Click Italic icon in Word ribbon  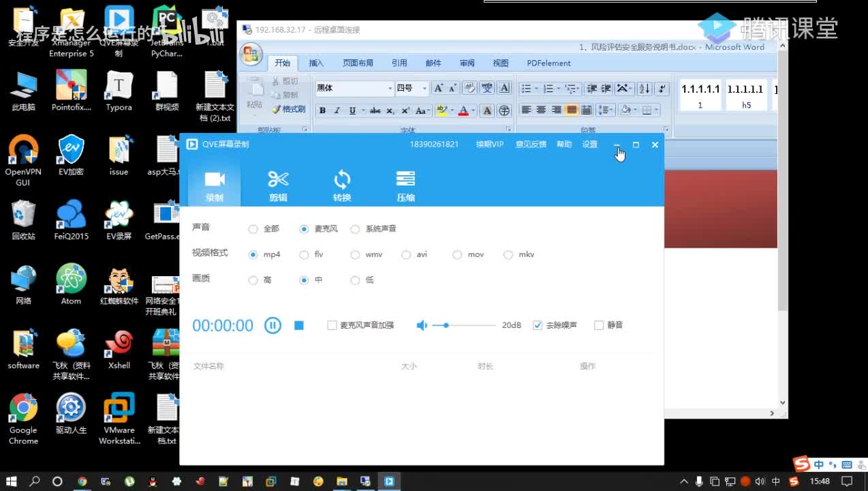point(337,110)
